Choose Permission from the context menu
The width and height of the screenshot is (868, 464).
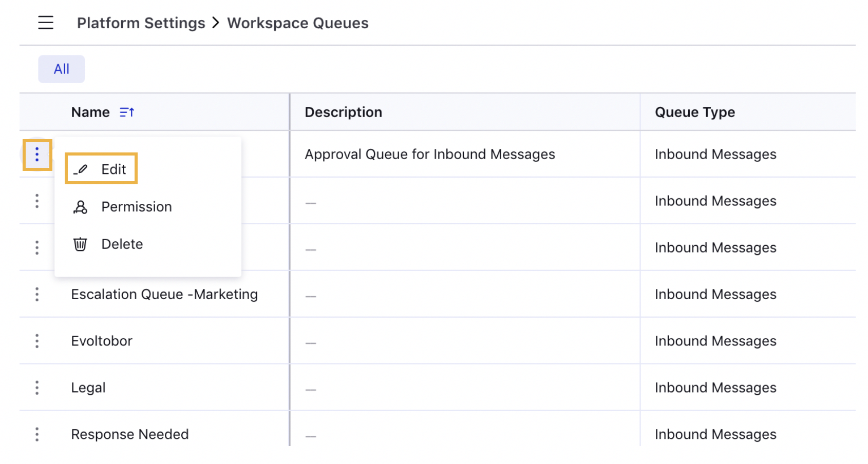click(136, 207)
